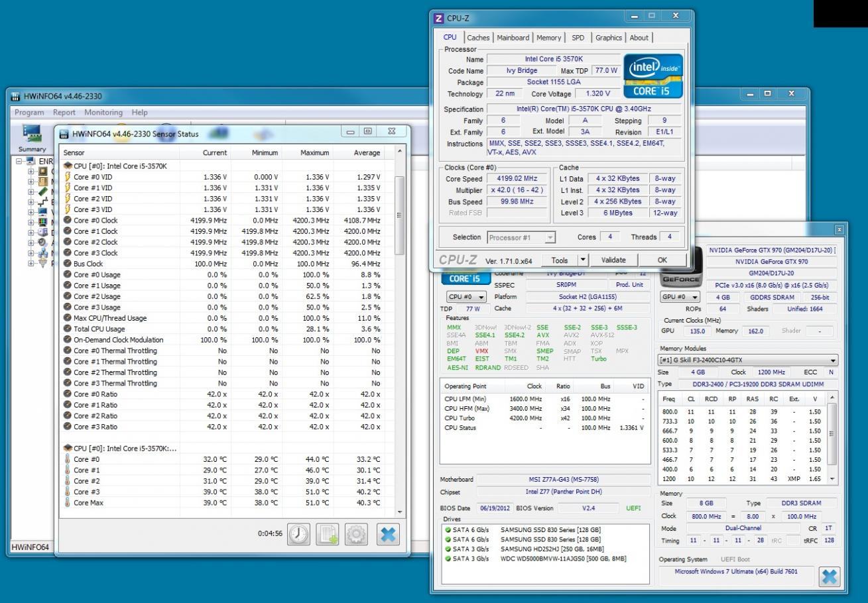Screen dimensions: 868x603
Task: Expand the ports node at tree bottom
Action: [30, 263]
